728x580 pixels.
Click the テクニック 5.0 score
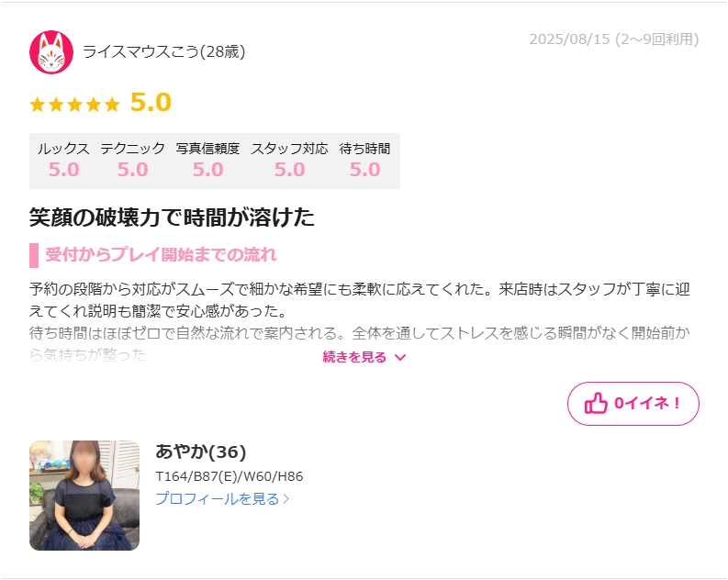coord(132,170)
